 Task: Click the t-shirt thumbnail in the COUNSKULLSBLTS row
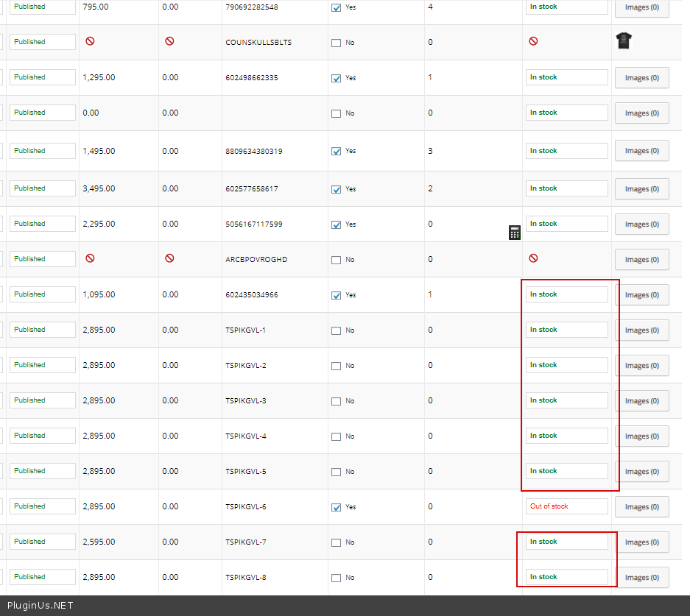[623, 42]
